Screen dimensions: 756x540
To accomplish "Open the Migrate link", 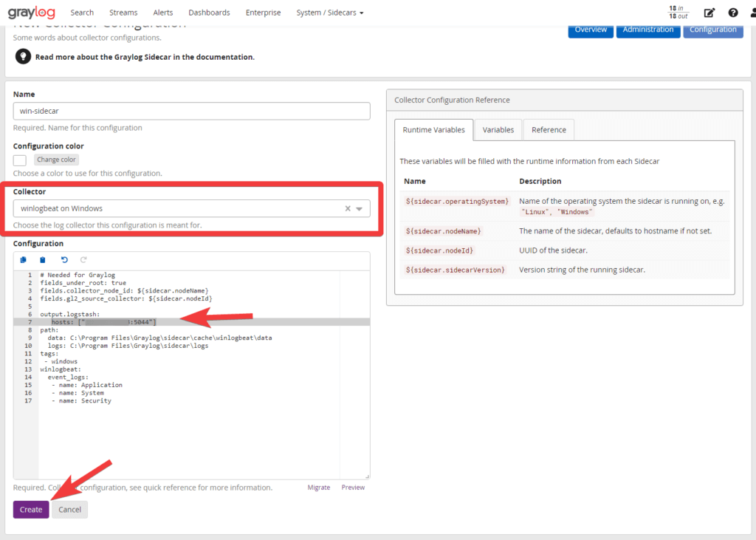I will point(319,488).
